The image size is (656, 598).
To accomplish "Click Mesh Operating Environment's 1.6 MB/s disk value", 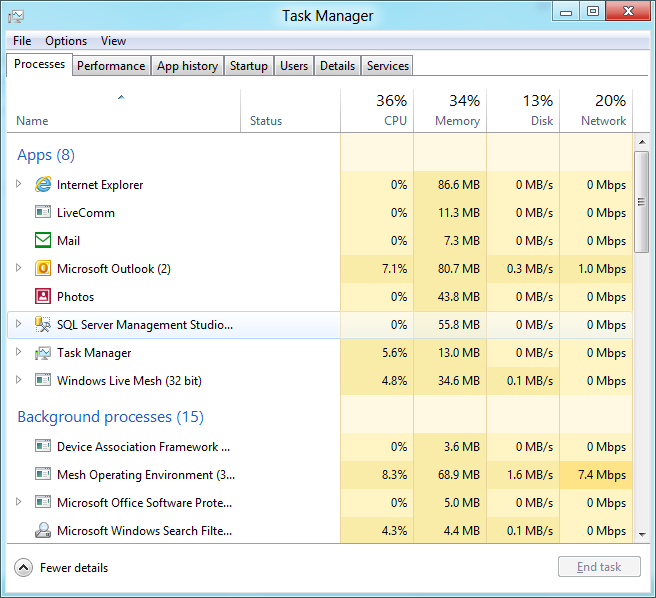I will (x=530, y=475).
